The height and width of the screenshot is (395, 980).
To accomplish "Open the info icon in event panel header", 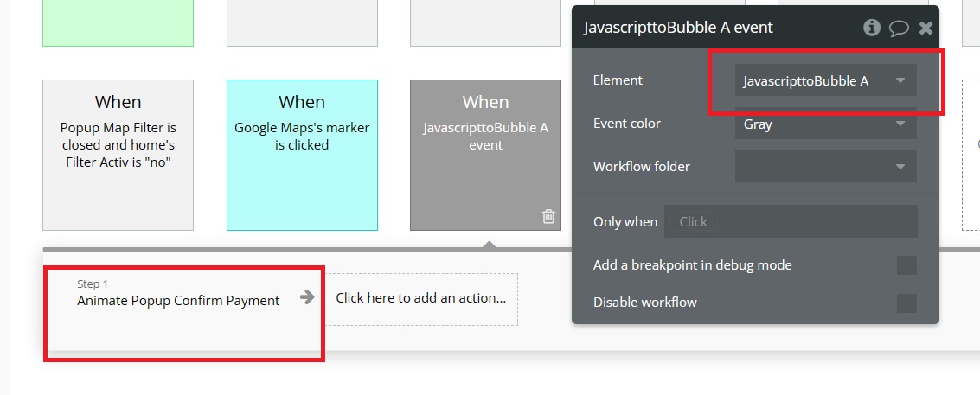I will tap(871, 28).
